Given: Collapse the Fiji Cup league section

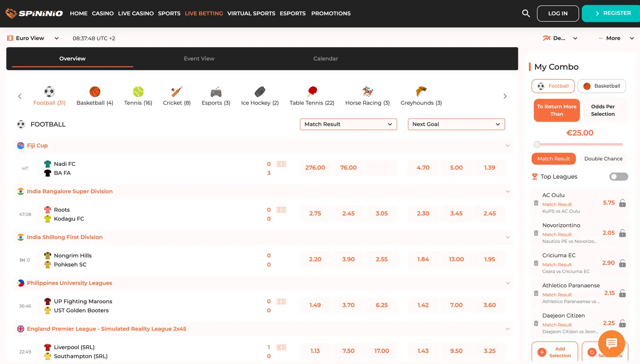Looking at the screenshot, I should point(508,146).
